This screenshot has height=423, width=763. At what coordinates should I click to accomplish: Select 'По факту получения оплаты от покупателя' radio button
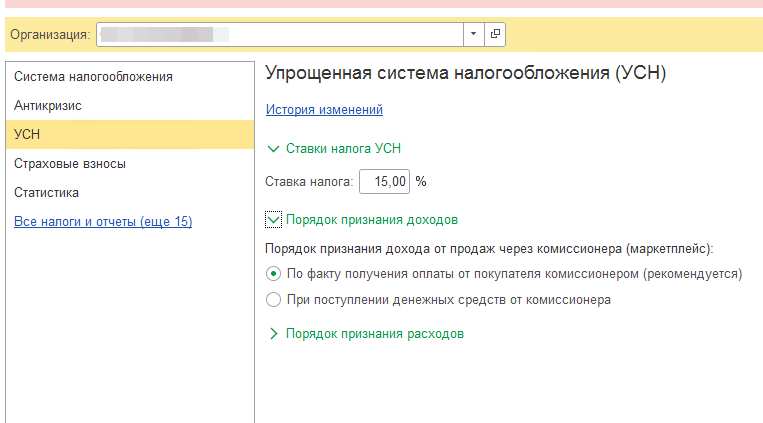273,273
